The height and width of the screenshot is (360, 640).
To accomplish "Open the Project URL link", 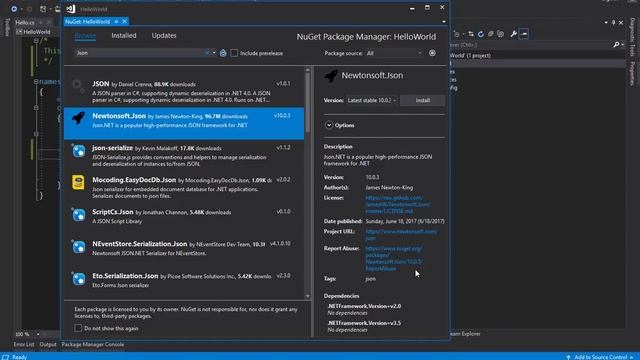I will 401,235.
